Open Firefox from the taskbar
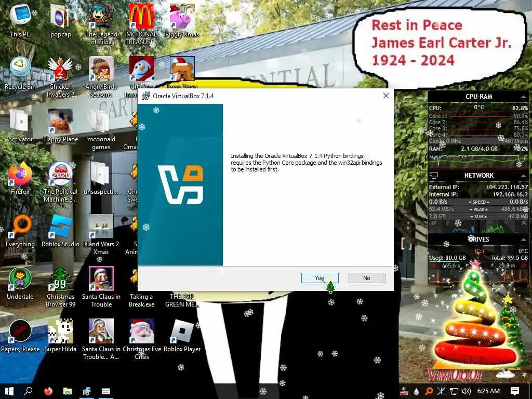This screenshot has height=399, width=532. point(48,391)
